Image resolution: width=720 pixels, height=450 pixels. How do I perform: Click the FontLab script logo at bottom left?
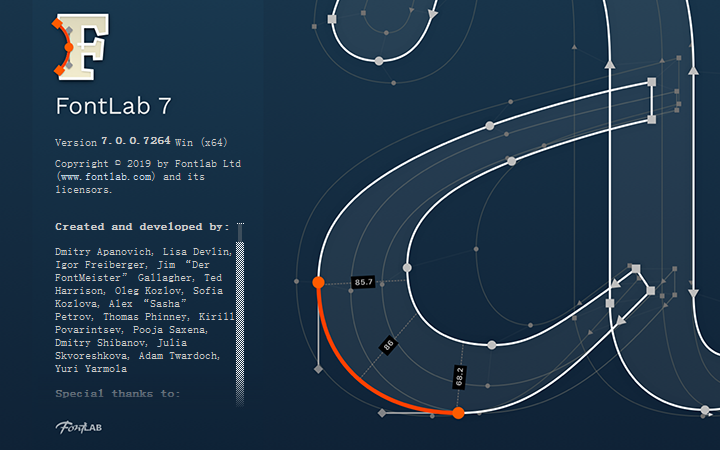(76, 428)
